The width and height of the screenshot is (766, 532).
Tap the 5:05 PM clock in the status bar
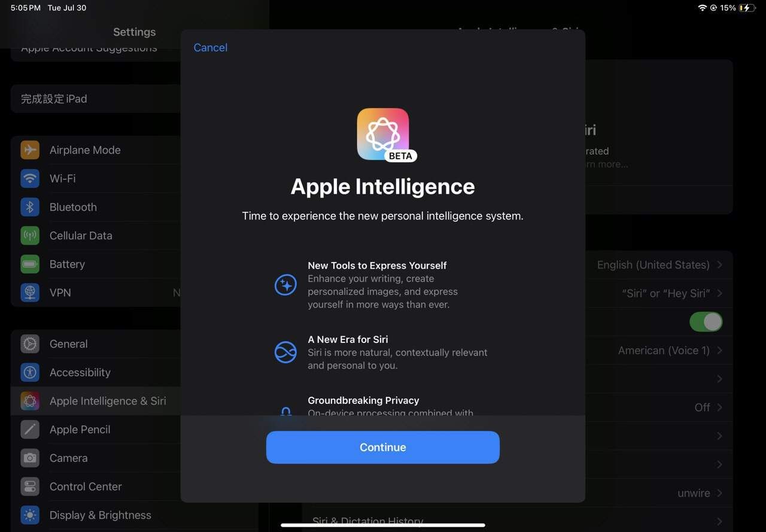point(26,8)
